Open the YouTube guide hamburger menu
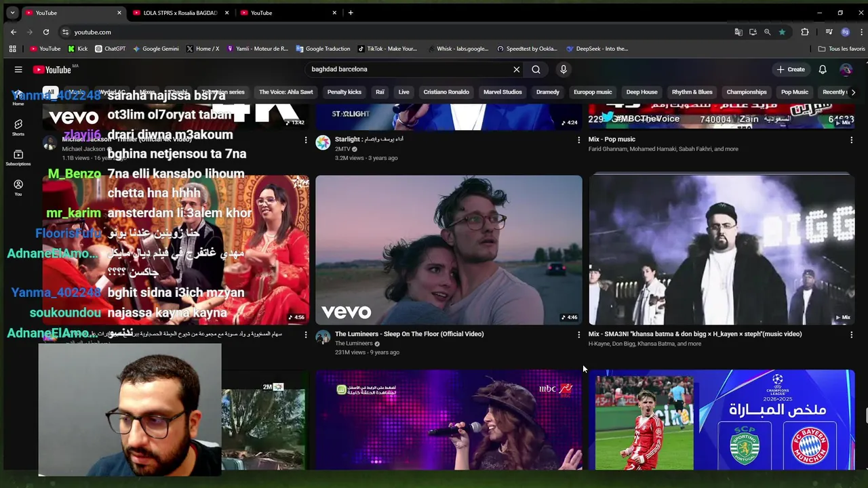 click(18, 69)
